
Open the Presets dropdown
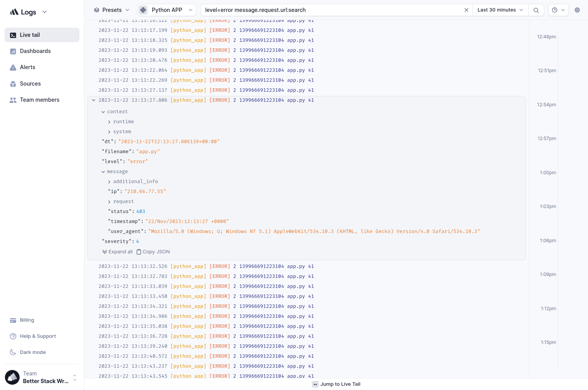tap(112, 10)
